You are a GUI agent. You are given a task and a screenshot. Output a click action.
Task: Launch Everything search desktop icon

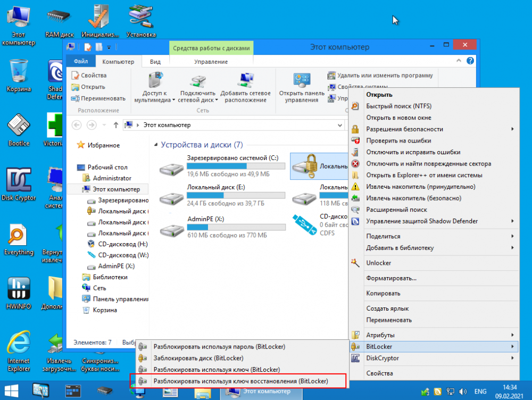tap(18, 236)
